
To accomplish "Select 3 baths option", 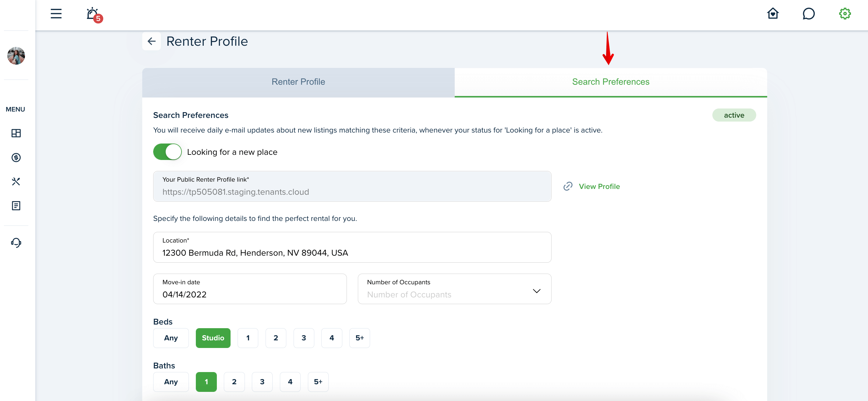I will coord(262,381).
